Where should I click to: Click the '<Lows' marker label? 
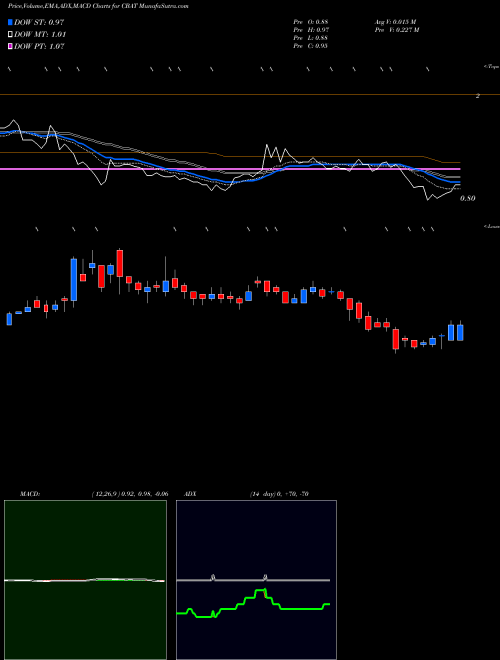pyautogui.click(x=491, y=226)
